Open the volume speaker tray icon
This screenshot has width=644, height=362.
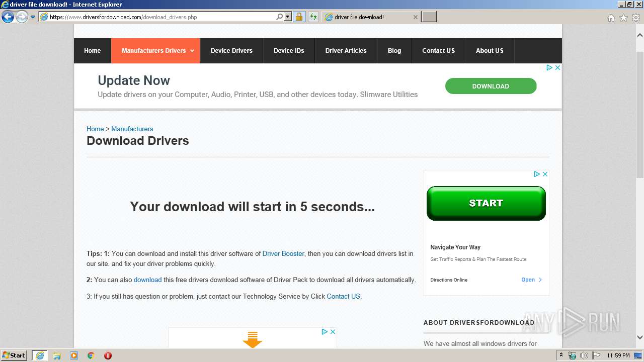(584, 355)
